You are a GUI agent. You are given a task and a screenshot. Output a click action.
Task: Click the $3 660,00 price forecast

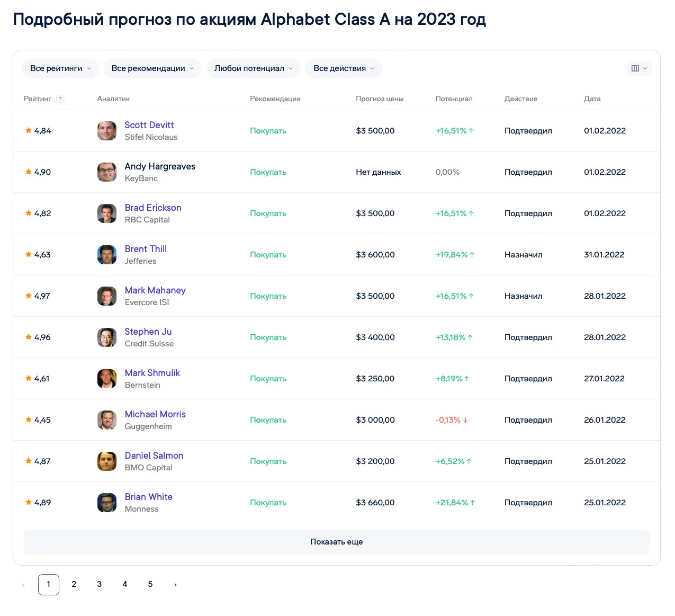375,503
